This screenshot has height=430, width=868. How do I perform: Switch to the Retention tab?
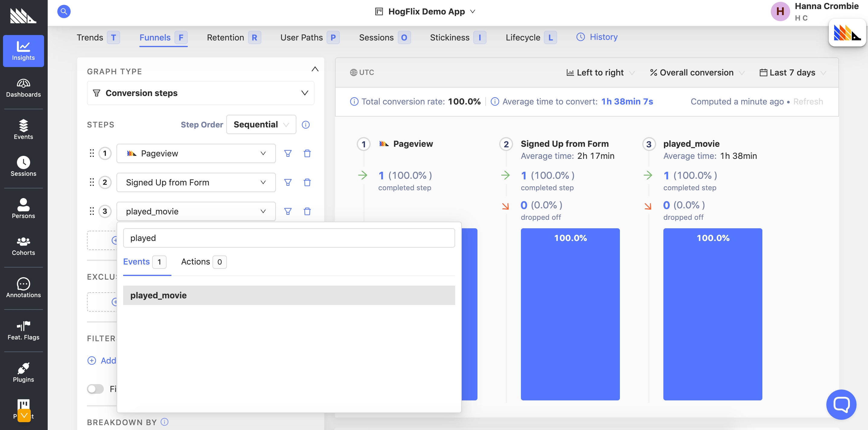click(x=225, y=37)
